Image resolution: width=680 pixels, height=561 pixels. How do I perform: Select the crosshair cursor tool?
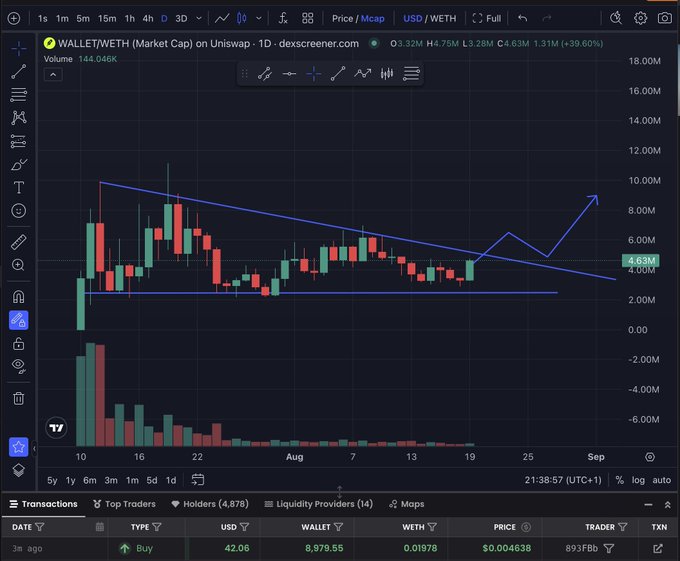(x=19, y=48)
